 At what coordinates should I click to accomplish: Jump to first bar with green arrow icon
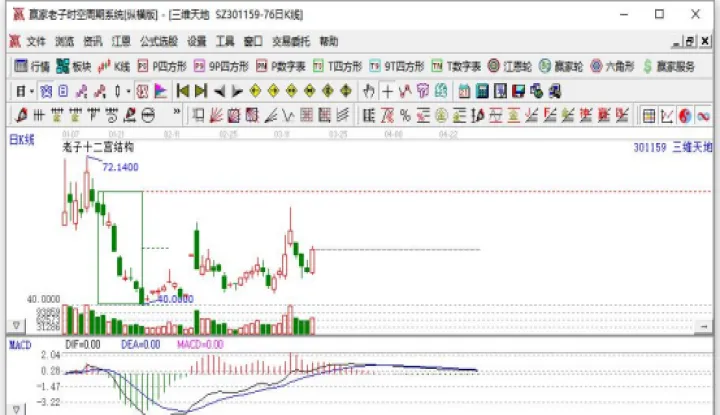[183, 91]
